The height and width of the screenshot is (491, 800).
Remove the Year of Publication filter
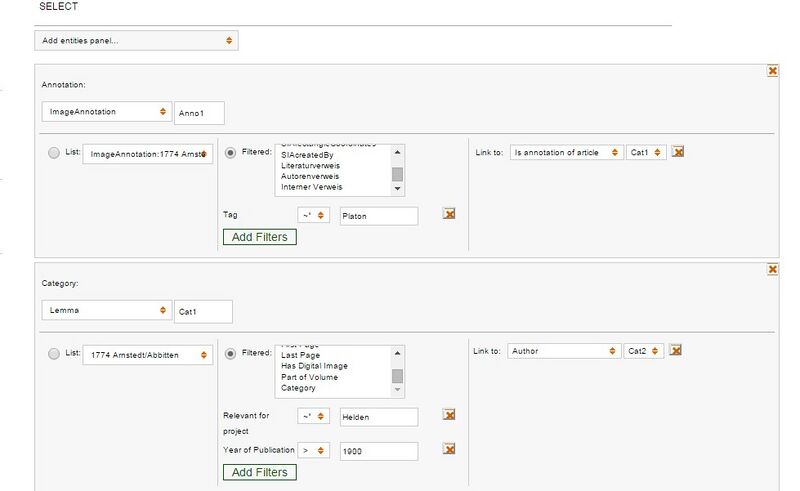450,449
